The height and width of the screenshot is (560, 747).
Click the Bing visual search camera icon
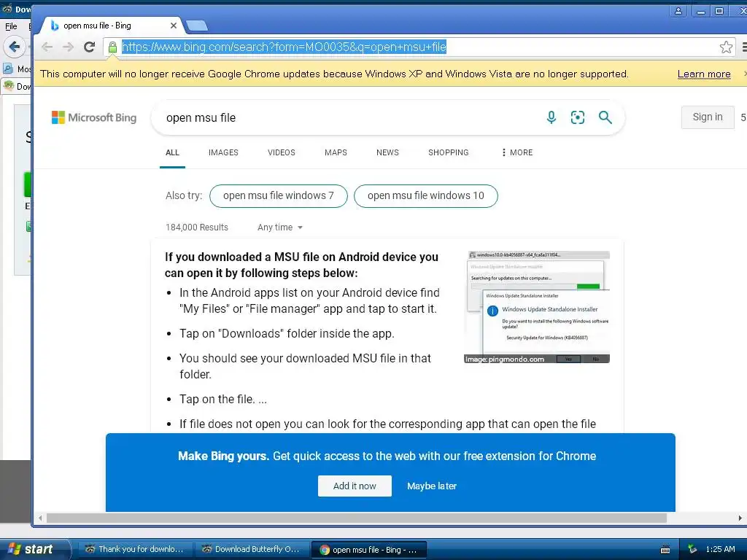(x=578, y=117)
